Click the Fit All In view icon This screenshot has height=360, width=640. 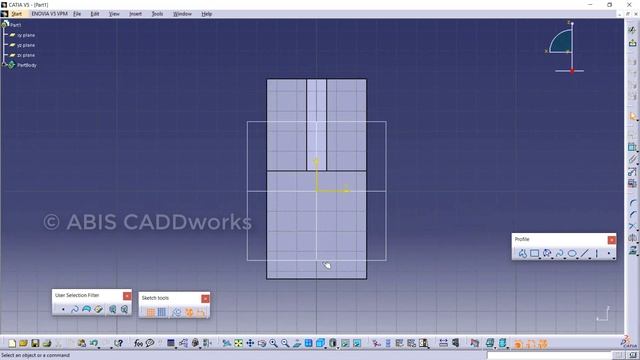pyautogui.click(x=238, y=343)
